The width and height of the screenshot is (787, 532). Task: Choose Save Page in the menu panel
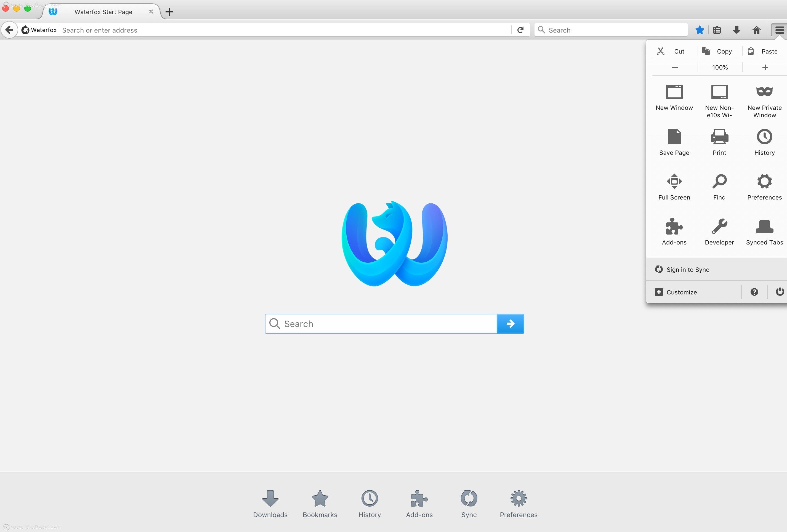click(x=674, y=142)
